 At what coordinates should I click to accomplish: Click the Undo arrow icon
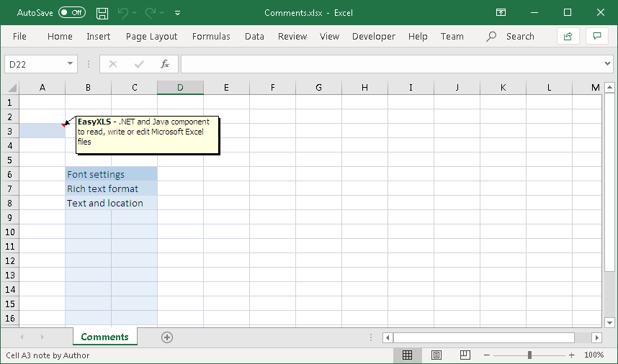(x=123, y=13)
